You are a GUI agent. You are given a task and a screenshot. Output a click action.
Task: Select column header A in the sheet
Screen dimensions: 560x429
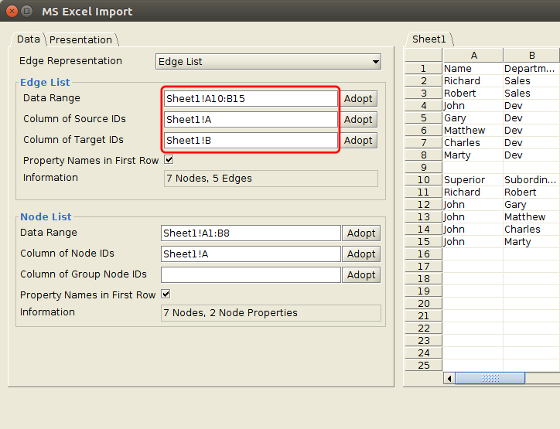(473, 55)
